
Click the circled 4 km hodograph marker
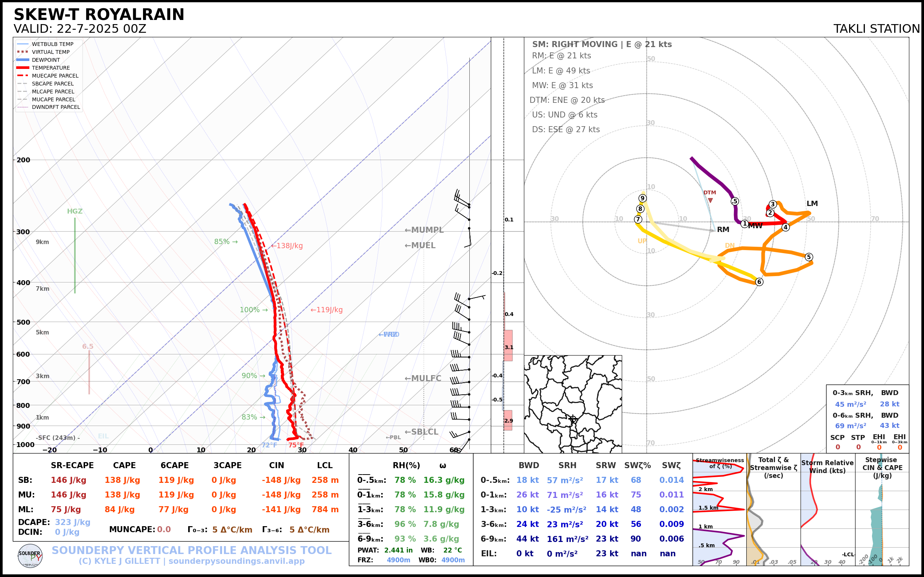pyautogui.click(x=785, y=227)
